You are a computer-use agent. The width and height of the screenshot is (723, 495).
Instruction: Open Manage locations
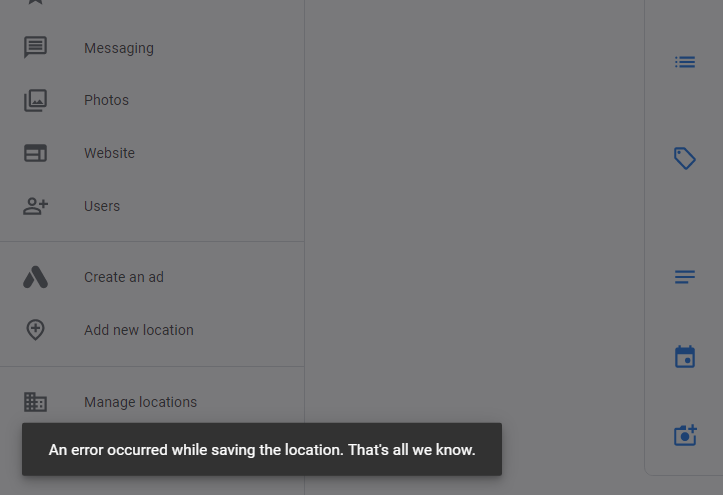pos(152,402)
